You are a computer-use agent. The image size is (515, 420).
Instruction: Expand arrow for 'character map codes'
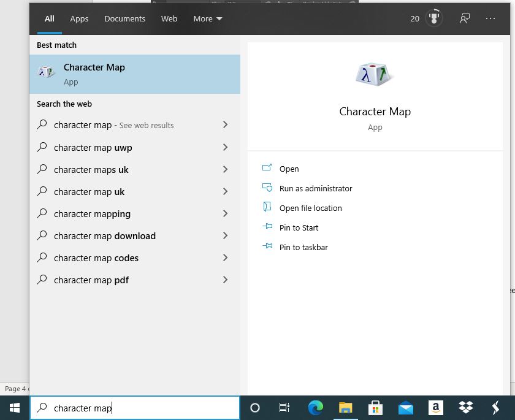(x=226, y=258)
